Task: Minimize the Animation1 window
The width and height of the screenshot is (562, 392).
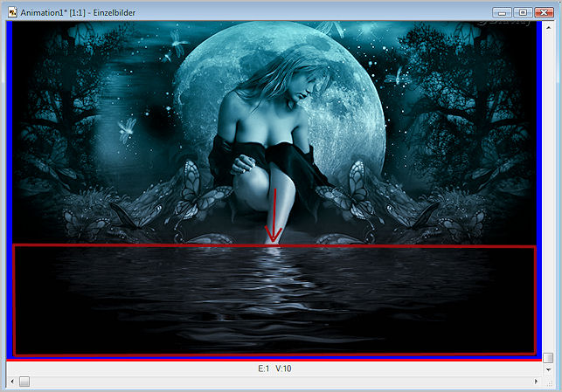Action: tap(502, 12)
